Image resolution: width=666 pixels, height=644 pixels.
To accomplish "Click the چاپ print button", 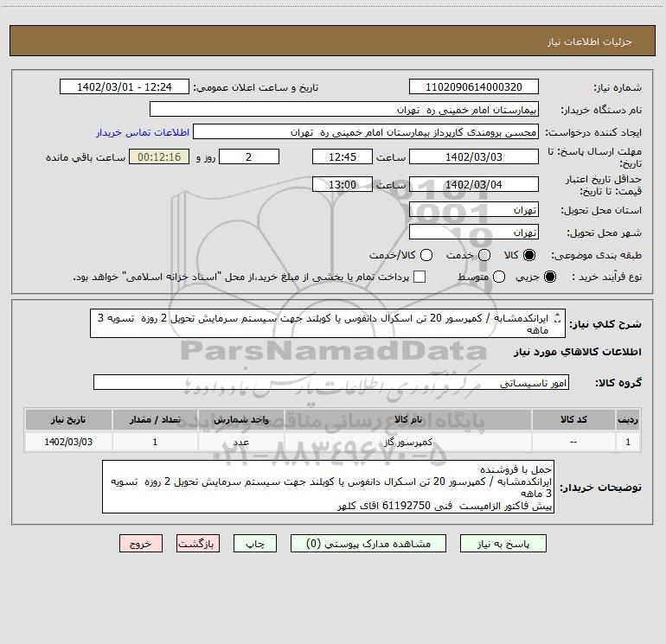I will click(x=255, y=544).
